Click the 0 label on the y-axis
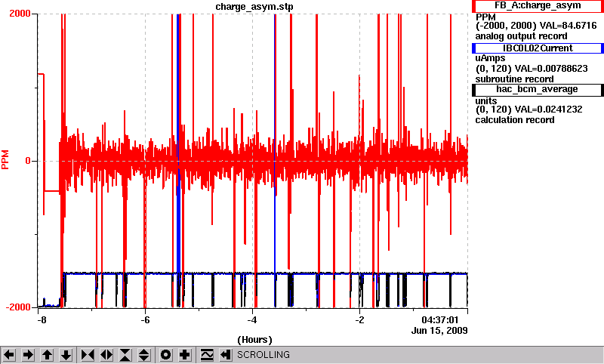The image size is (604, 364). 28,161
